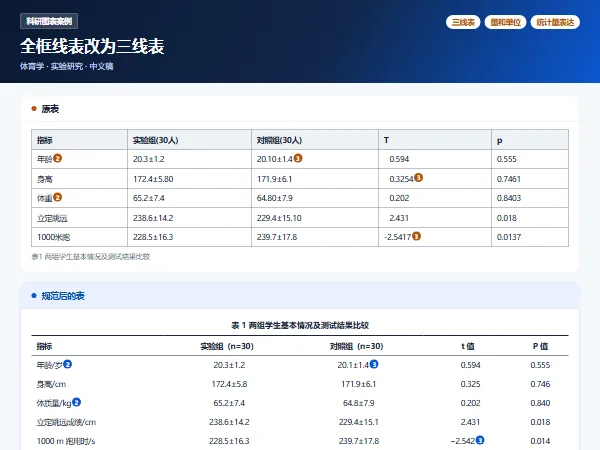Select cell 229.4±15.1 in the standardized table

(359, 422)
